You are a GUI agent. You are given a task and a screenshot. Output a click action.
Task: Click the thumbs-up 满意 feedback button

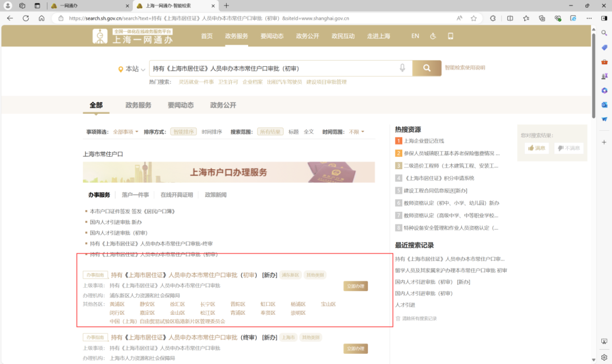coord(536,148)
